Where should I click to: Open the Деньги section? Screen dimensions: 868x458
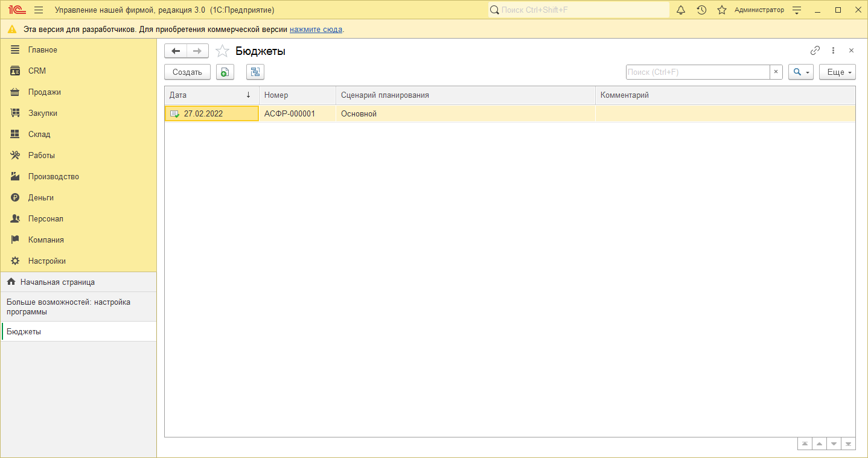pyautogui.click(x=40, y=197)
